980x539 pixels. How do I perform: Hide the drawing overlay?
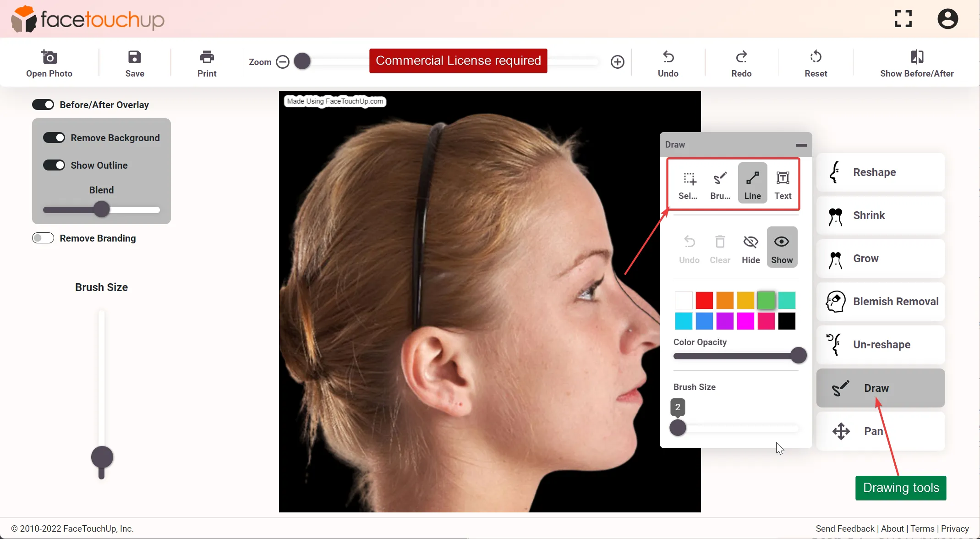[x=750, y=247]
